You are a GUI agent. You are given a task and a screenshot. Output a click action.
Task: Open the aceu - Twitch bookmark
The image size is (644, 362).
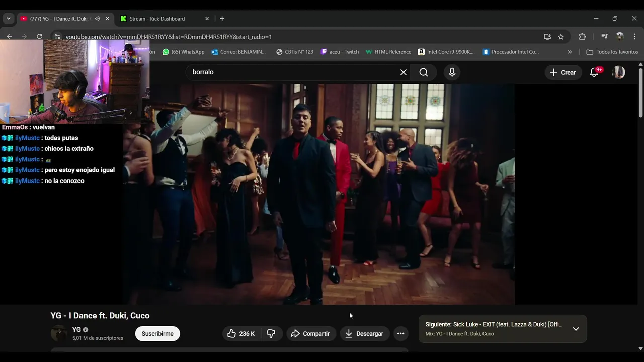tap(340, 52)
